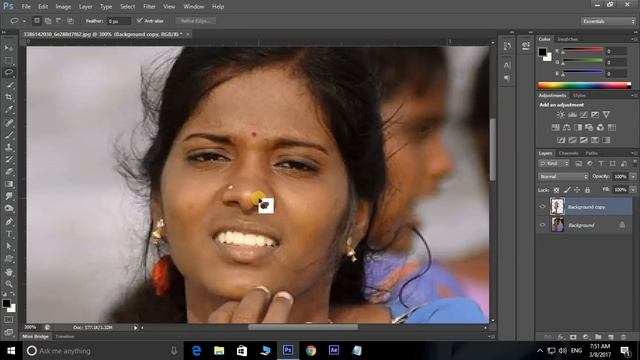
Task: Hide the Background layer
Action: (x=542, y=225)
